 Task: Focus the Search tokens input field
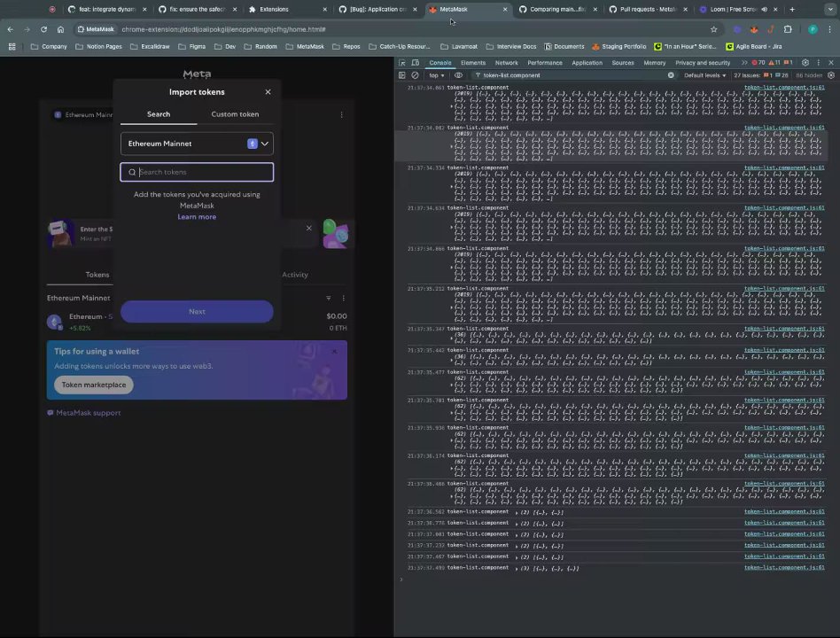197,173
